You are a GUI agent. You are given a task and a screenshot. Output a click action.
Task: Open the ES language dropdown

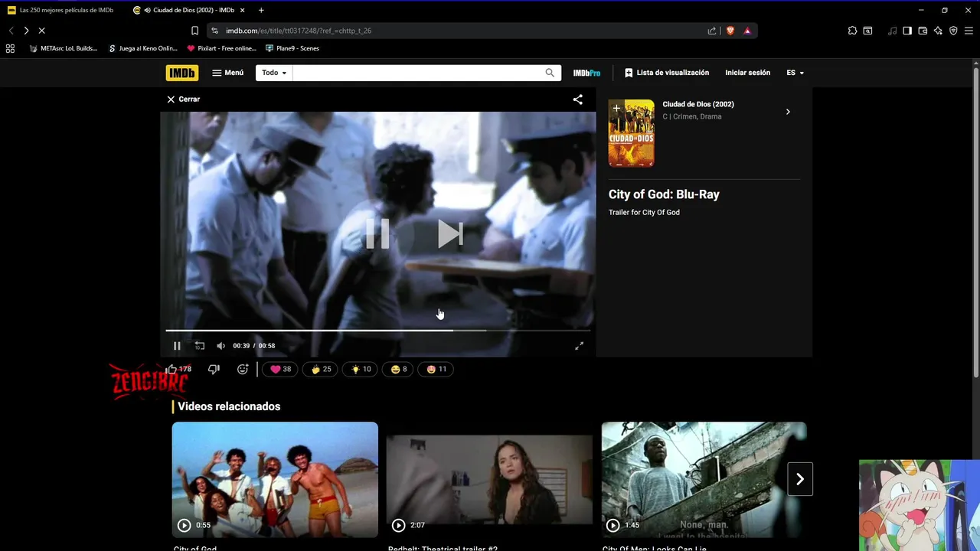coord(795,73)
